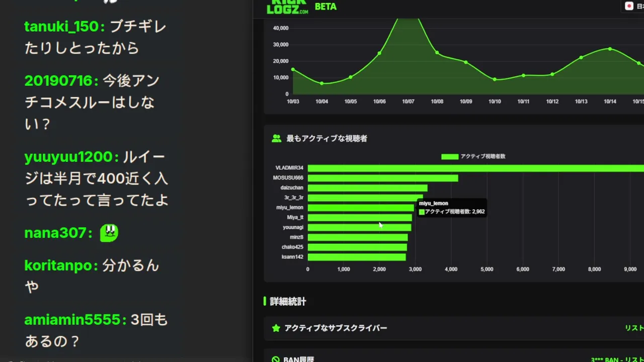Click the 10/12 chart data point
Viewport: 644px width, 362px height.
click(552, 74)
